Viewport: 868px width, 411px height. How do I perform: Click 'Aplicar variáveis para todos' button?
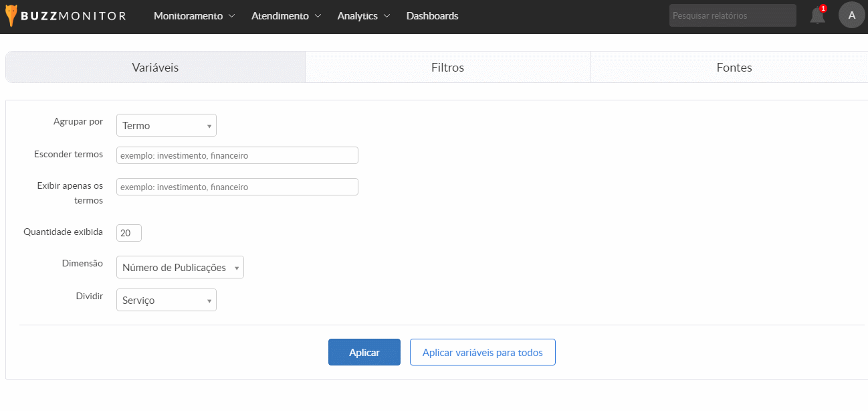tap(482, 353)
